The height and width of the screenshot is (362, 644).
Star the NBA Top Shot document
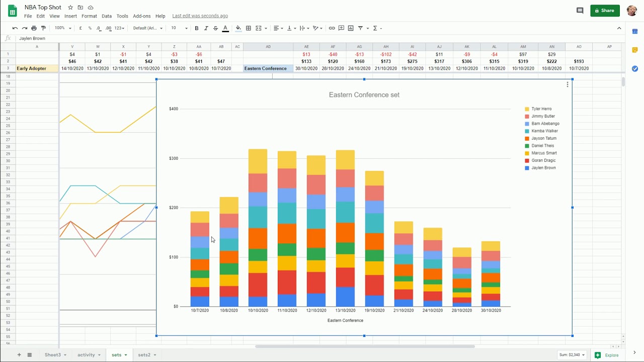coord(70,8)
